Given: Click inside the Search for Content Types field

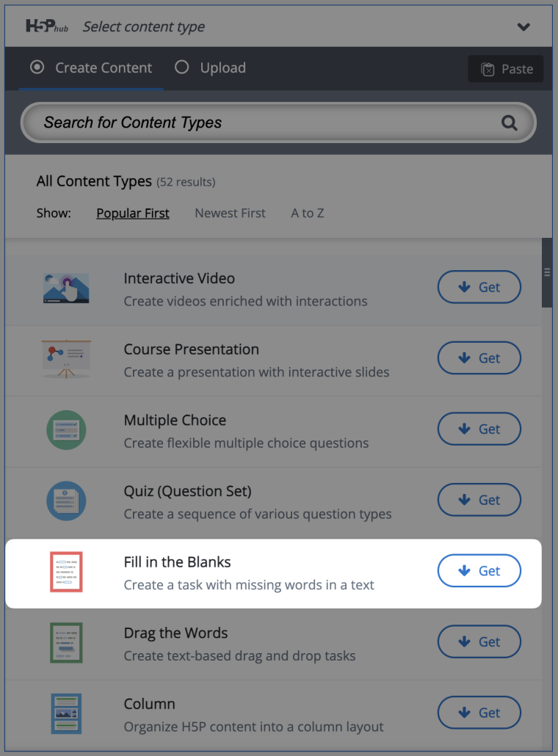Looking at the screenshot, I should click(x=257, y=123).
